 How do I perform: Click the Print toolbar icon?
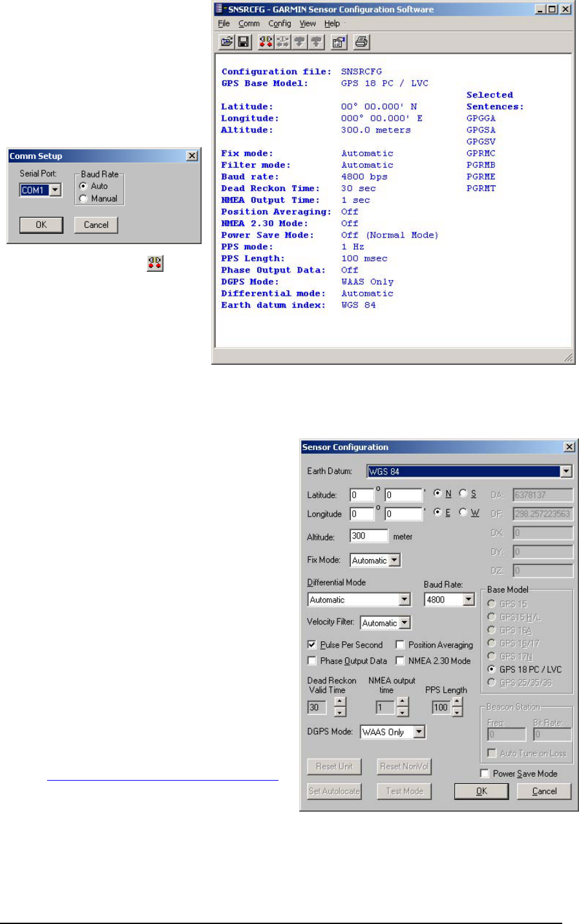tap(361, 43)
